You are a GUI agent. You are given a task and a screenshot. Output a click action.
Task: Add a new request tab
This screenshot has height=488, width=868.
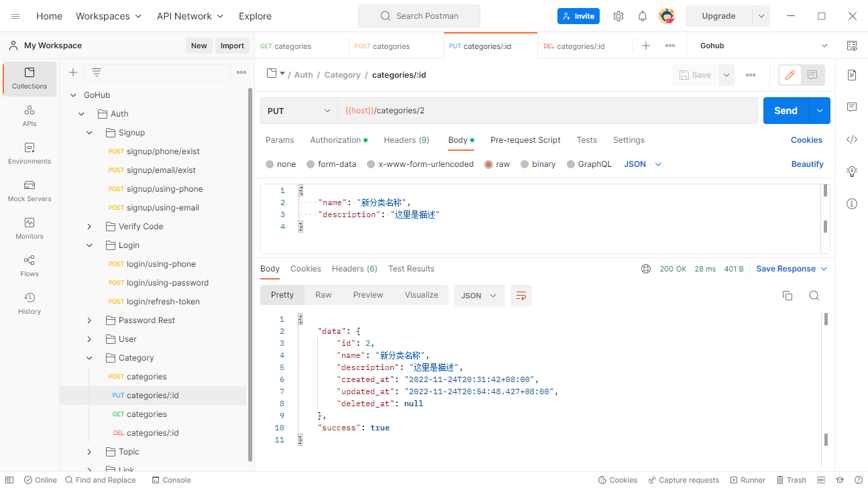(x=646, y=46)
